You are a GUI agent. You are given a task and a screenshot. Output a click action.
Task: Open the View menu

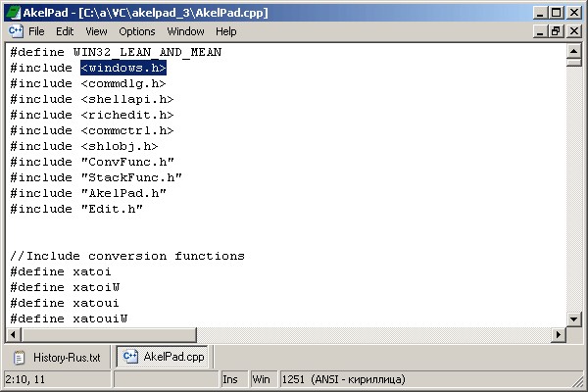(96, 31)
